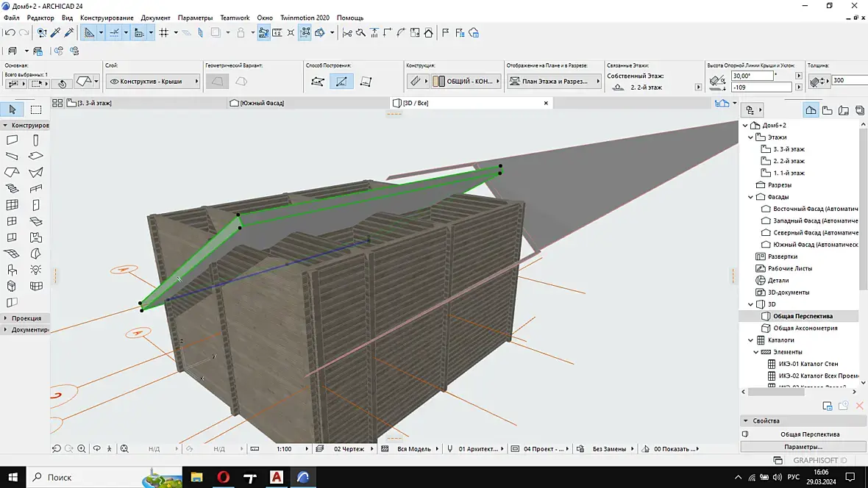This screenshot has width=868, height=488.
Task: Open the Конструирование menu
Action: pos(107,18)
